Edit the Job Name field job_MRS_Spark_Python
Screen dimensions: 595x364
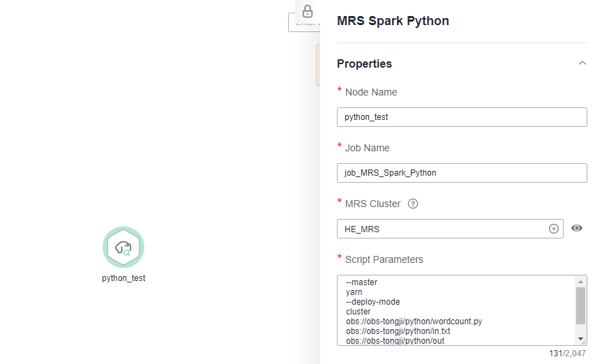(x=462, y=173)
